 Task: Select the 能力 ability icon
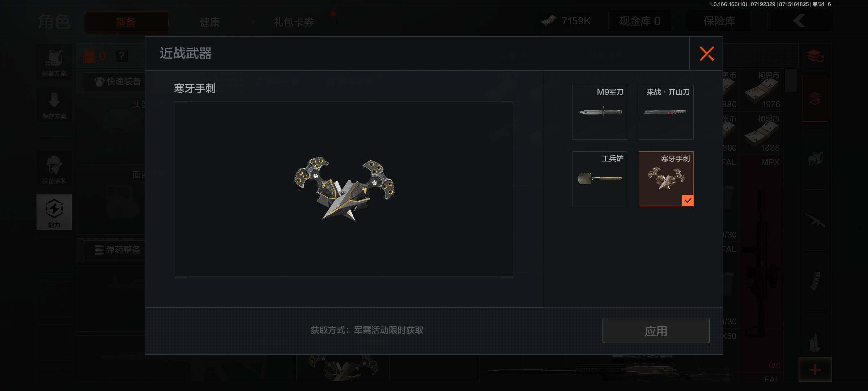[x=54, y=212]
